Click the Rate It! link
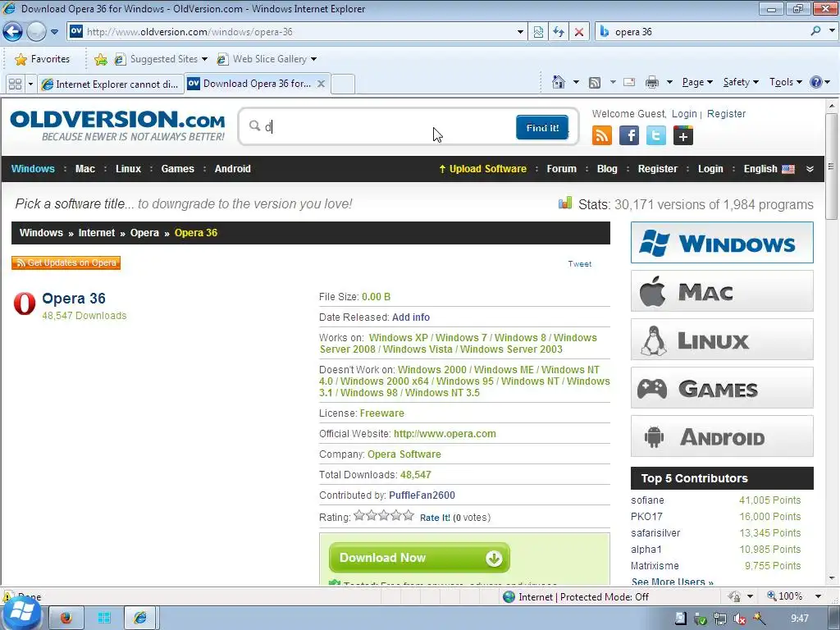The image size is (840, 630). pyautogui.click(x=435, y=518)
